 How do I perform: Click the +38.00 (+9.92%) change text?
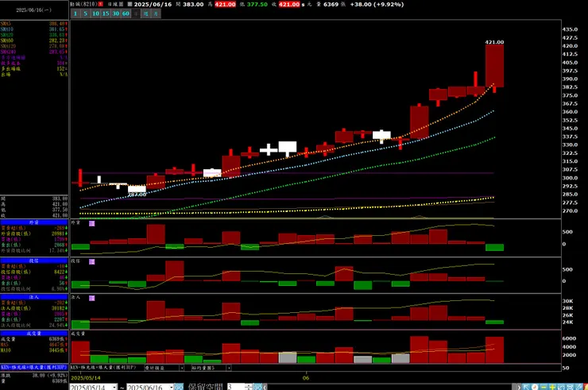pos(377,5)
